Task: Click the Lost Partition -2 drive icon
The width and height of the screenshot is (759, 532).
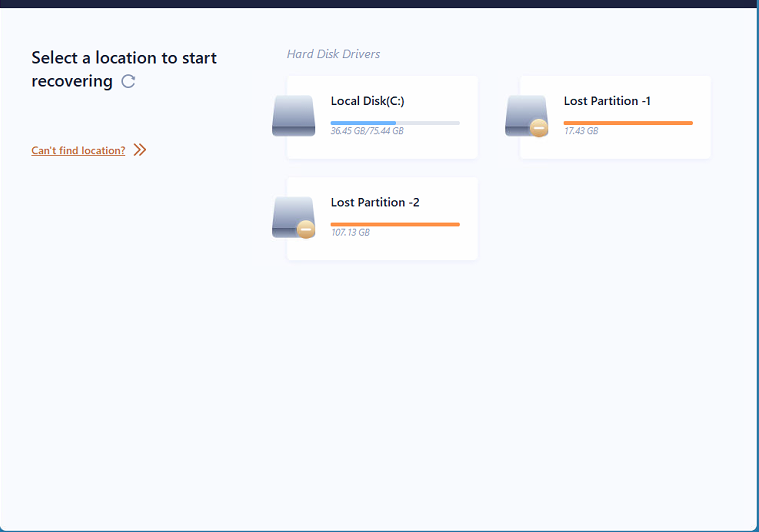Action: pos(291,215)
